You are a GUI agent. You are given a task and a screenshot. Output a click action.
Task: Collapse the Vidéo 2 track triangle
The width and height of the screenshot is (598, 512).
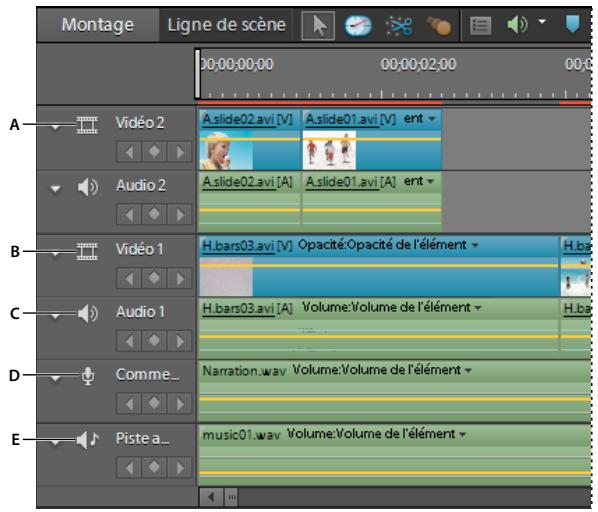point(55,127)
